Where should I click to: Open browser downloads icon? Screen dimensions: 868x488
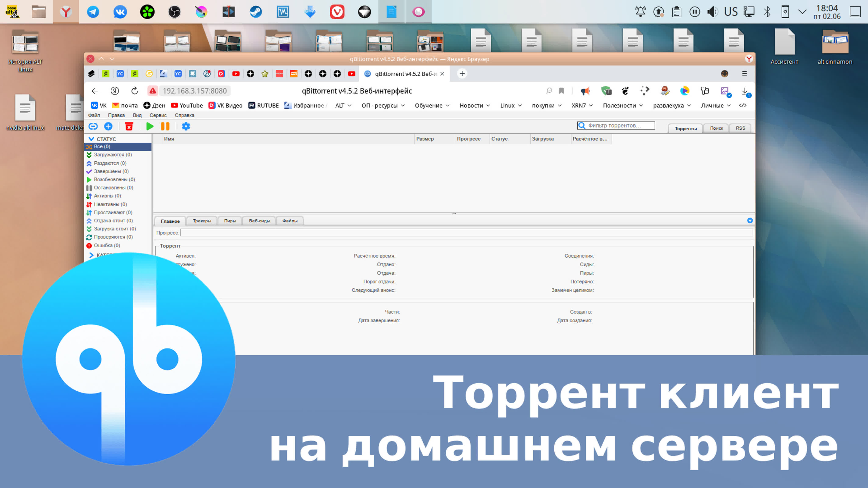(745, 91)
